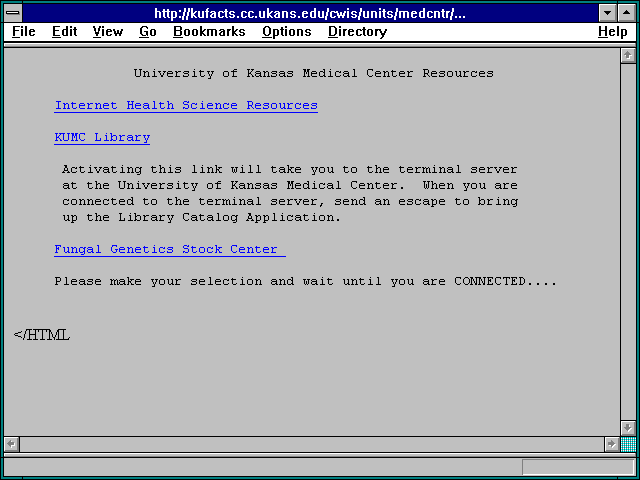Image resolution: width=640 pixels, height=480 pixels.
Task: Open the Directory menu
Action: 358,31
